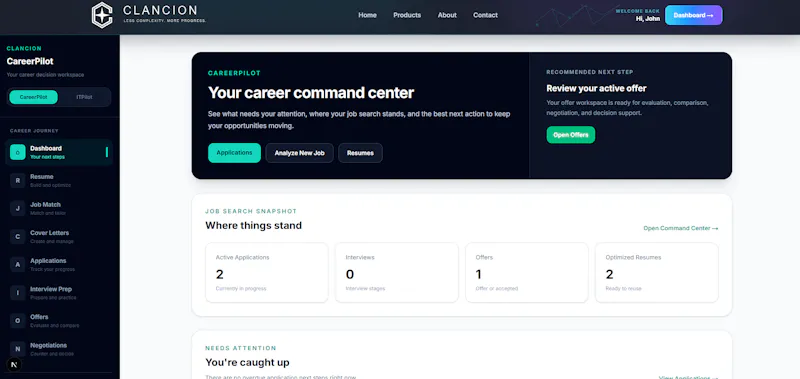
Task: Click the Resume R icon
Action: pos(17,180)
